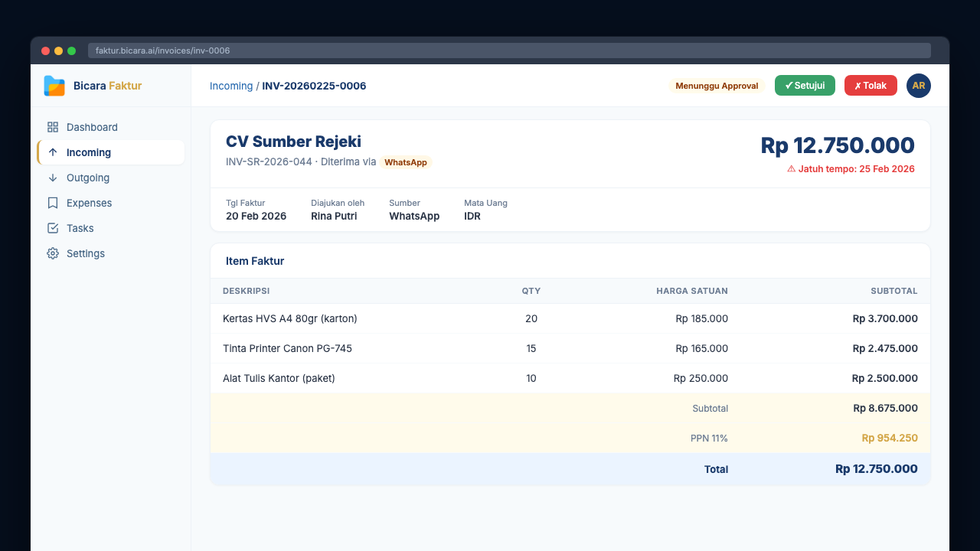Image resolution: width=980 pixels, height=551 pixels.
Task: Click the browser address bar
Action: (x=509, y=51)
